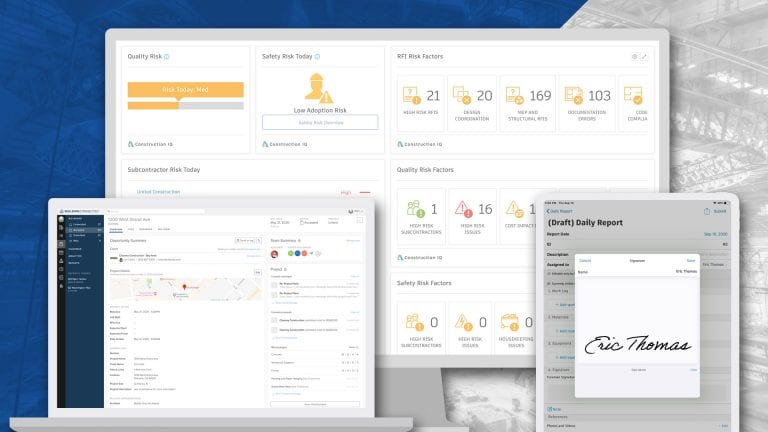
Task: Click the MEP and Structural RFIs icon
Action: (514, 95)
